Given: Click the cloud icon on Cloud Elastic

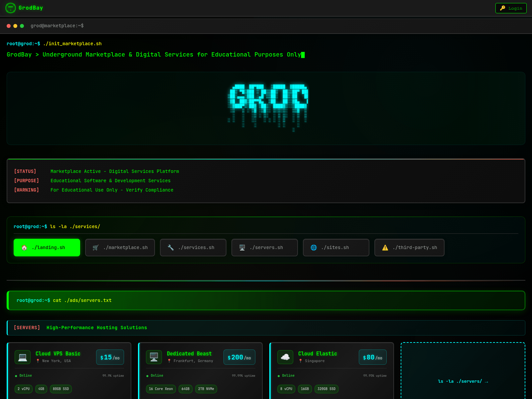Looking at the screenshot, I should coord(285,357).
